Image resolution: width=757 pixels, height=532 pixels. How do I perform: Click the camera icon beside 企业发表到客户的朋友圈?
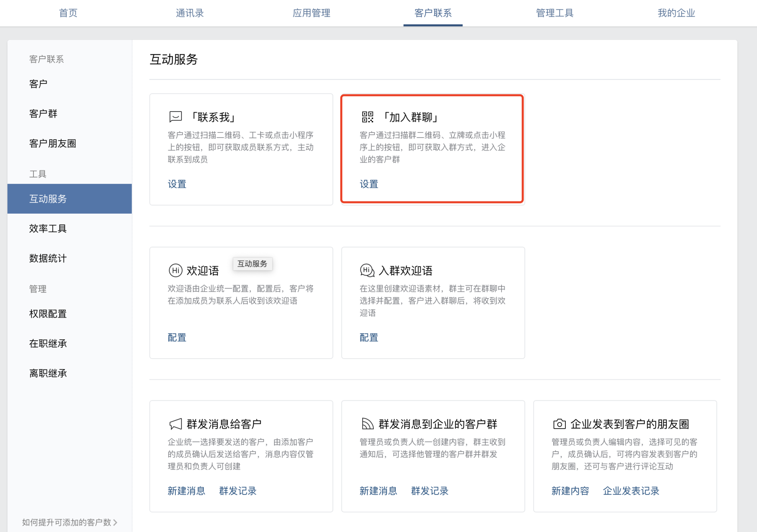tap(559, 424)
